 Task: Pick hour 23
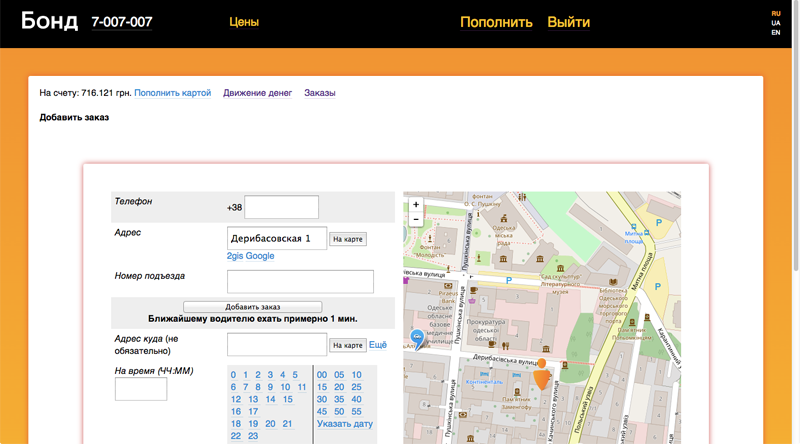(x=253, y=436)
